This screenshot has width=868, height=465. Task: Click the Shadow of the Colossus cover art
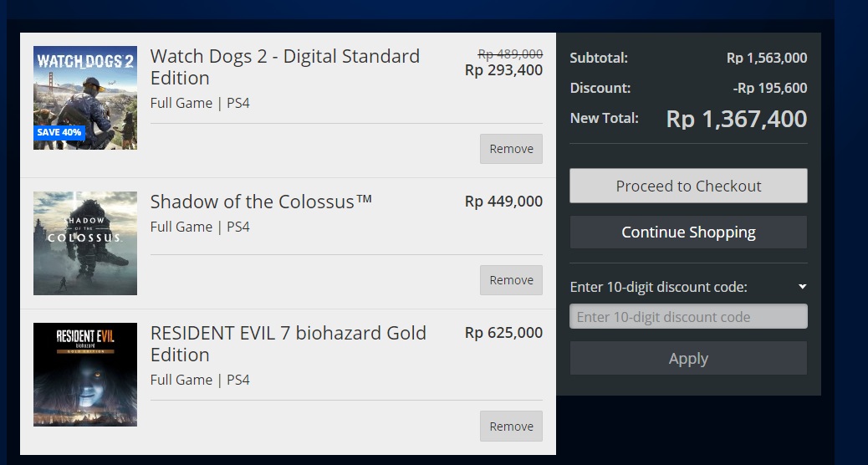pos(85,243)
